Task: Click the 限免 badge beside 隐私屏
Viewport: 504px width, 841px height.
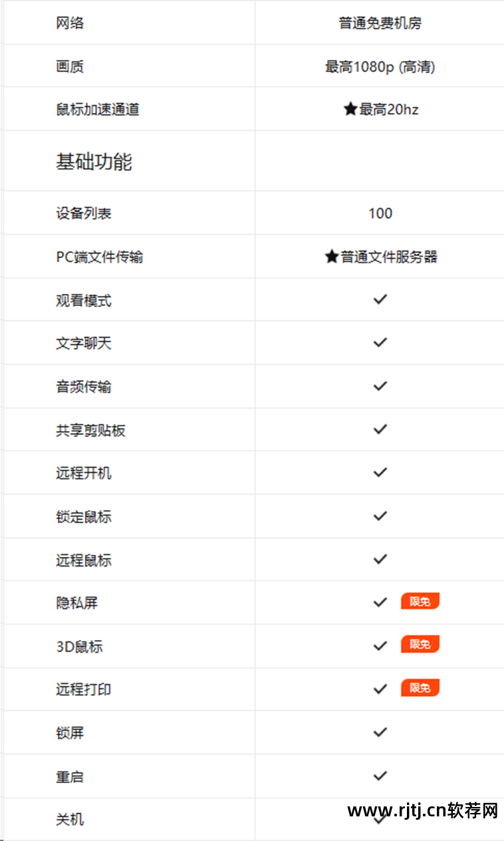Action: point(420,601)
